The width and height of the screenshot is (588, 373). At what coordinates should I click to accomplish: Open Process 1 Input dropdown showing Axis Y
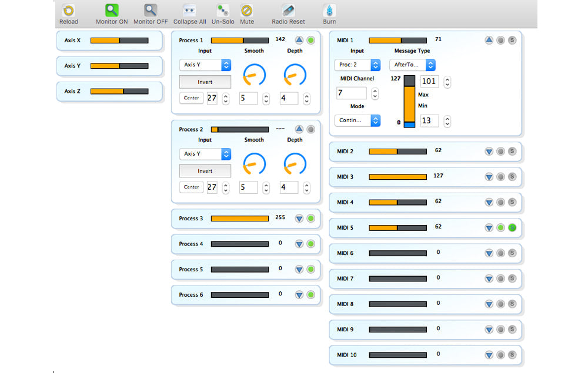[x=205, y=65]
